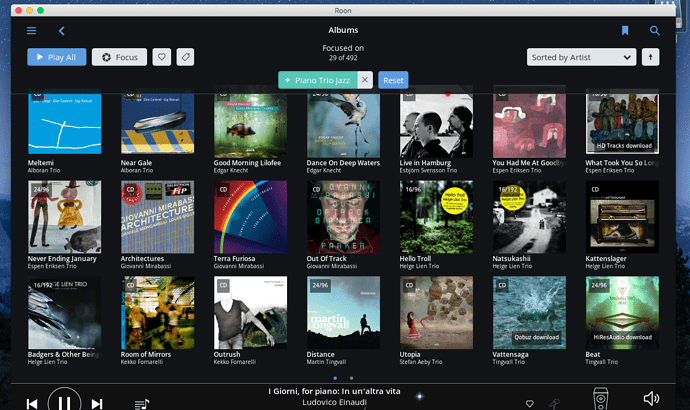Toggle the heart favorites filter
The height and width of the screenshot is (410, 690).
coord(162,57)
